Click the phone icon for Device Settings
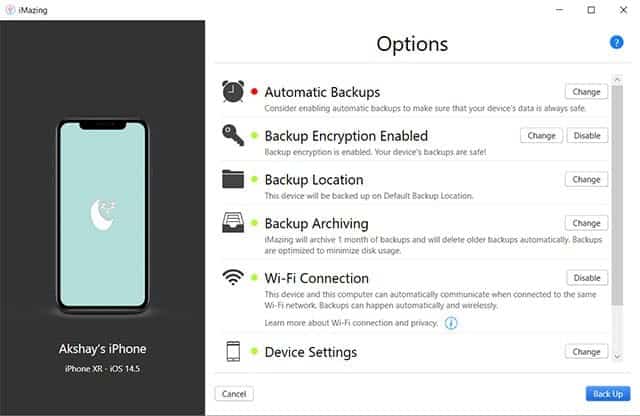Screen dimensions: 640x416 click(233, 352)
